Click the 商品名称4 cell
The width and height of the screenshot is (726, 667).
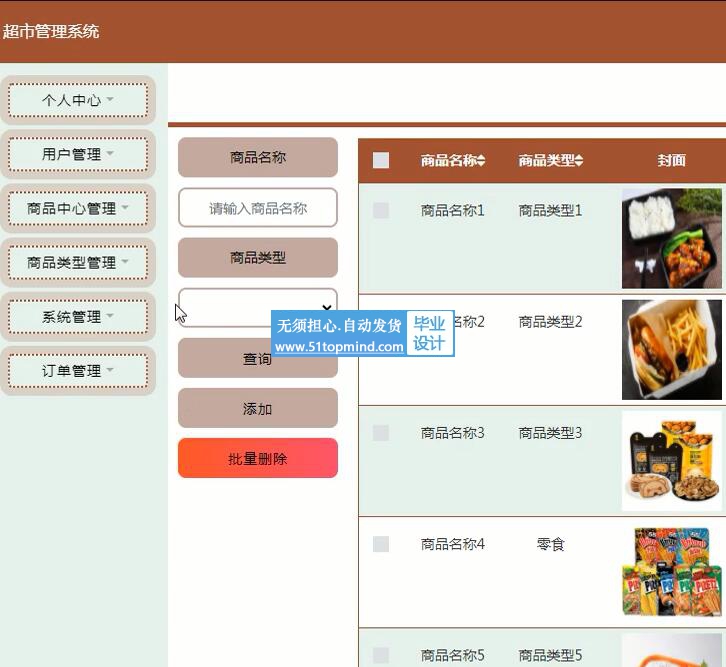[x=452, y=544]
